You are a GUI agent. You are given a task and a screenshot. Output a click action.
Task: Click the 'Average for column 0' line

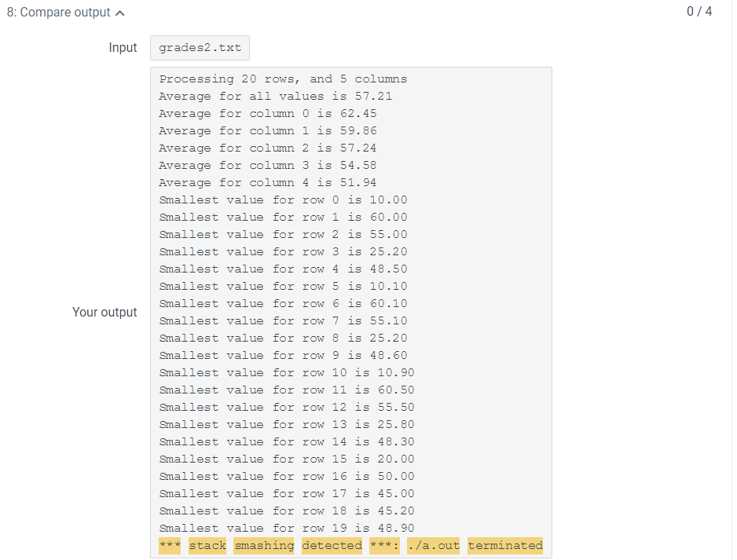[x=268, y=114]
